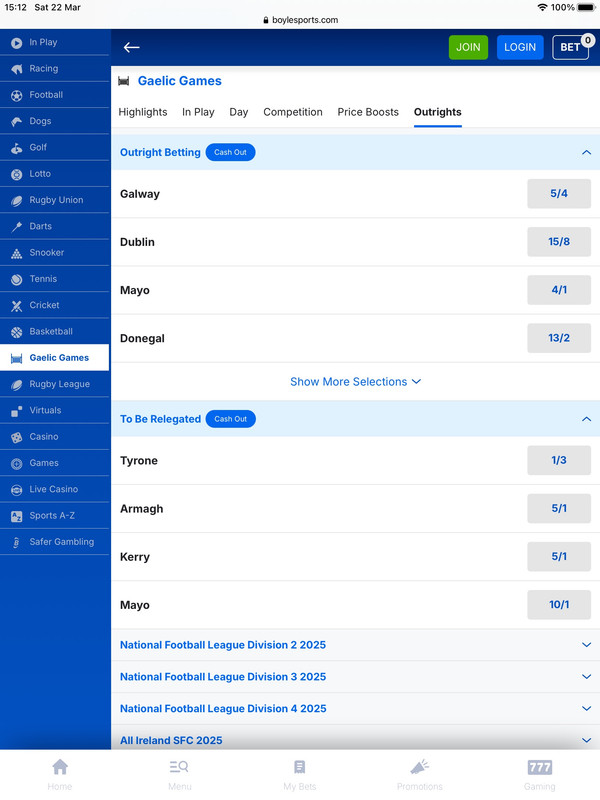Screen dimensions: 600x800
Task: Open Promotions megaphone icon
Action: pyautogui.click(x=420, y=767)
